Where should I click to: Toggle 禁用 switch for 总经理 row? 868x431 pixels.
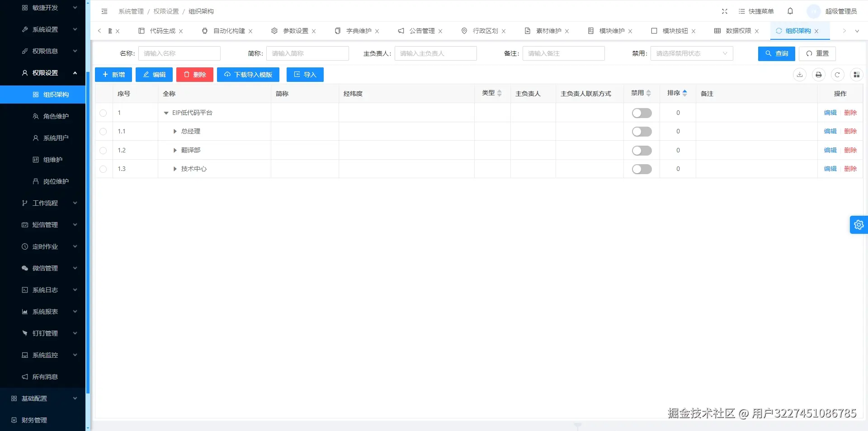(642, 132)
